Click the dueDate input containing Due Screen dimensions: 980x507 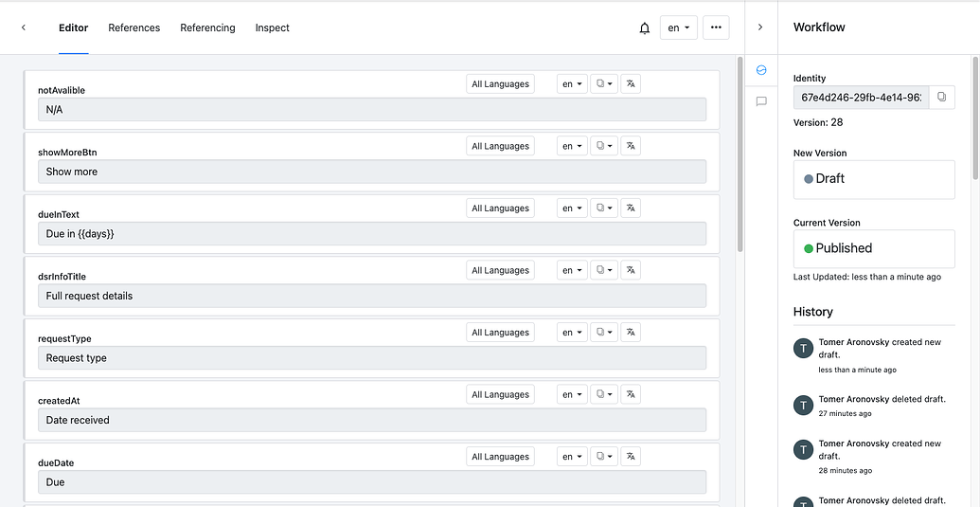coord(372,482)
